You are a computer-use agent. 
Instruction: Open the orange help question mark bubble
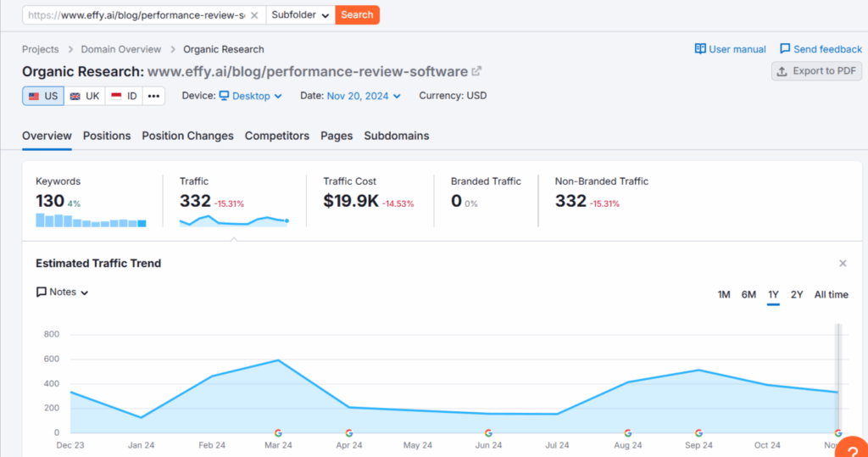pyautogui.click(x=853, y=449)
